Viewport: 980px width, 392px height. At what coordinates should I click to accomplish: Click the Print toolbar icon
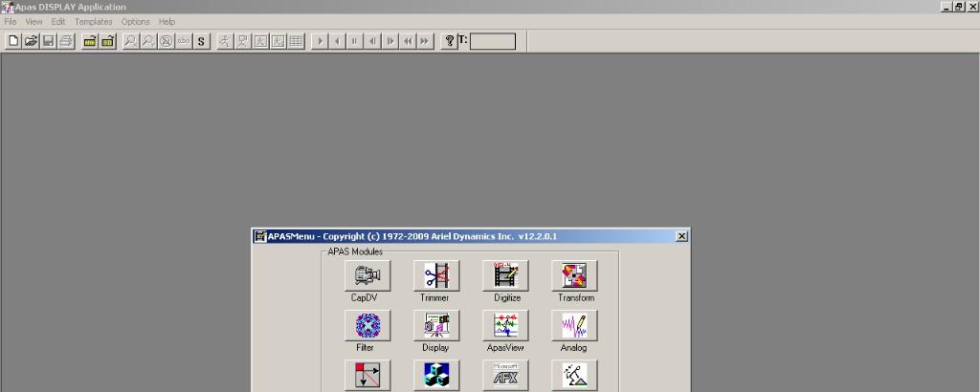(66, 41)
